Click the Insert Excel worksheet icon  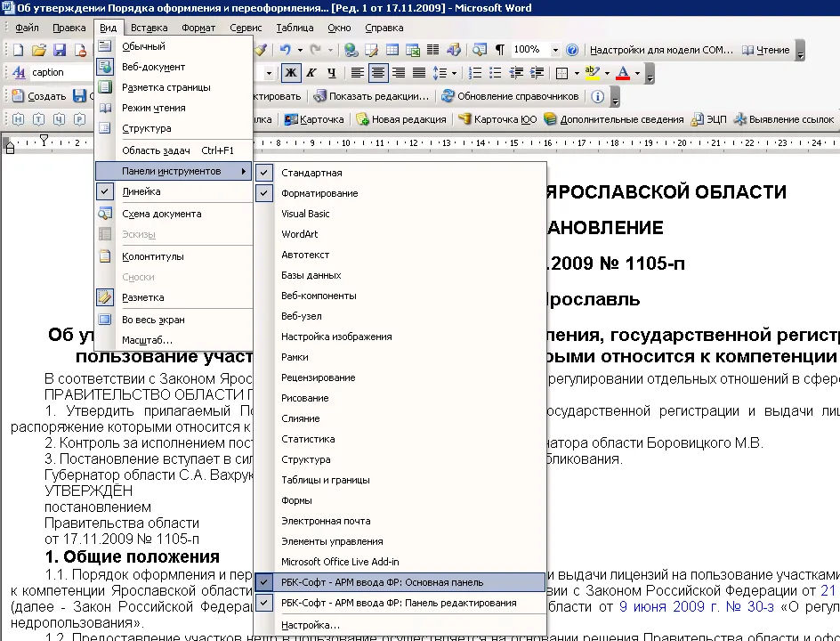click(x=413, y=50)
